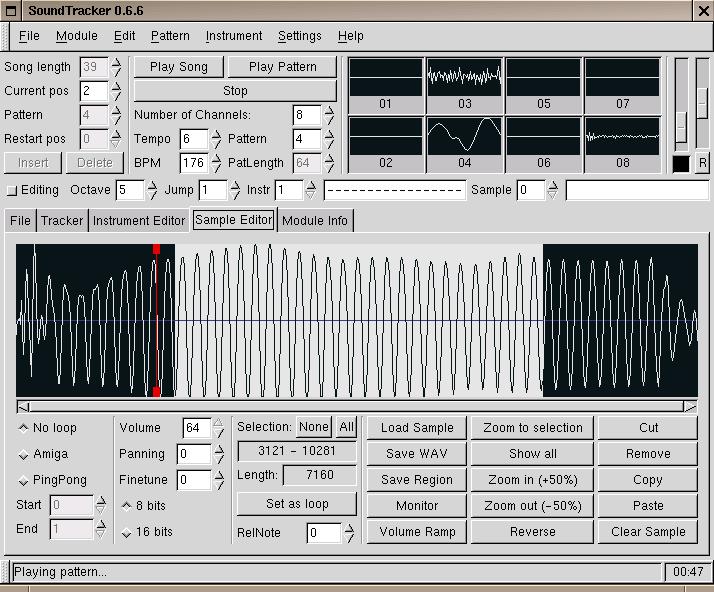
Task: Click the Clear Sample button
Action: (x=648, y=531)
